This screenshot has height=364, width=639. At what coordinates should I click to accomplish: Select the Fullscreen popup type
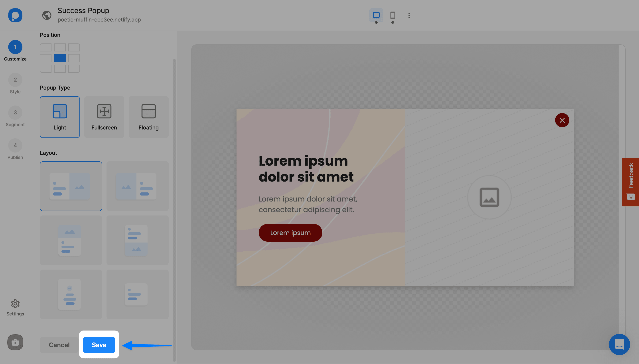point(104,117)
